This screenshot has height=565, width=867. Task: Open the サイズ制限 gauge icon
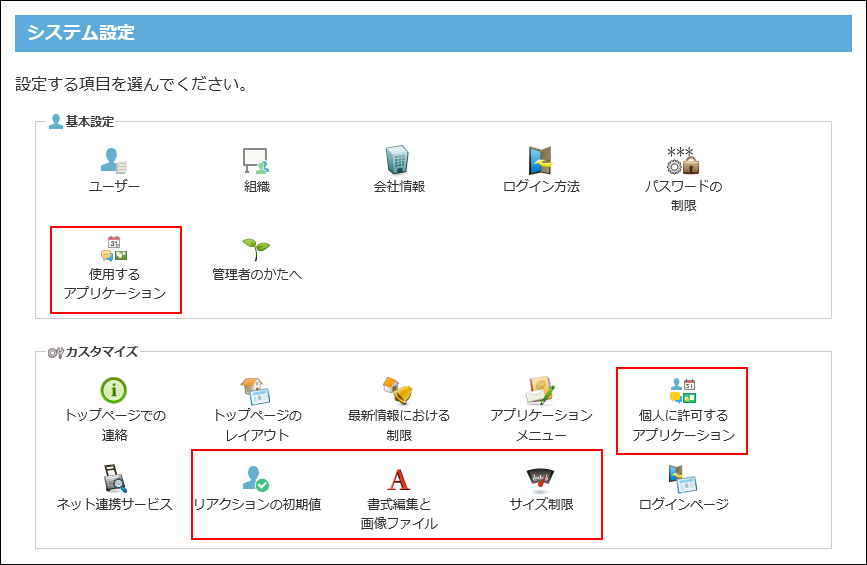(x=540, y=479)
